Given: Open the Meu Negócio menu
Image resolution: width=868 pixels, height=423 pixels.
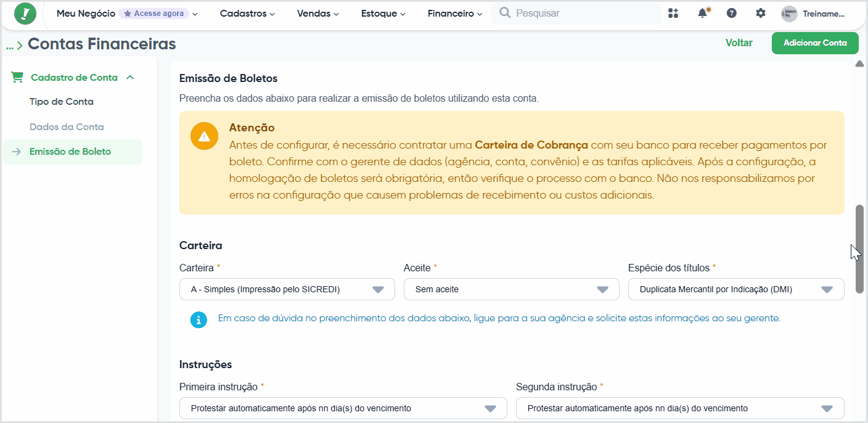Looking at the screenshot, I should click(x=86, y=13).
